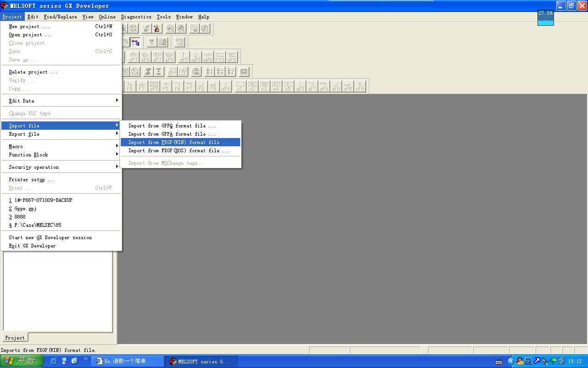Click the F10 horizontal line draw icon

pos(220,57)
